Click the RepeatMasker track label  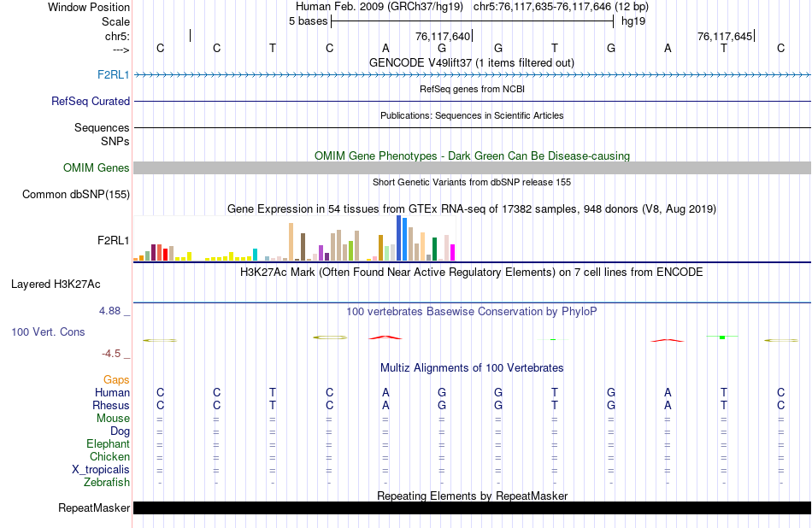(x=94, y=507)
